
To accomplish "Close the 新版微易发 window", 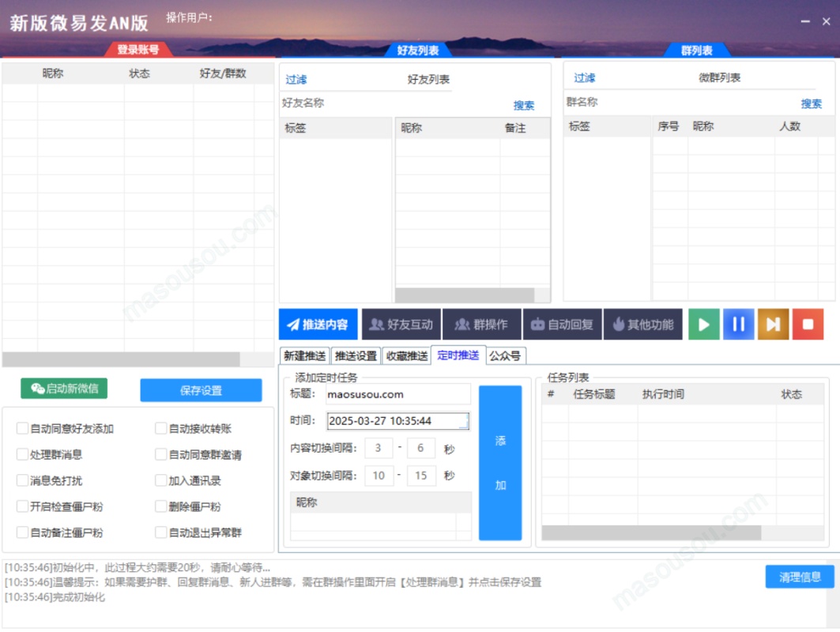I will 826,21.
